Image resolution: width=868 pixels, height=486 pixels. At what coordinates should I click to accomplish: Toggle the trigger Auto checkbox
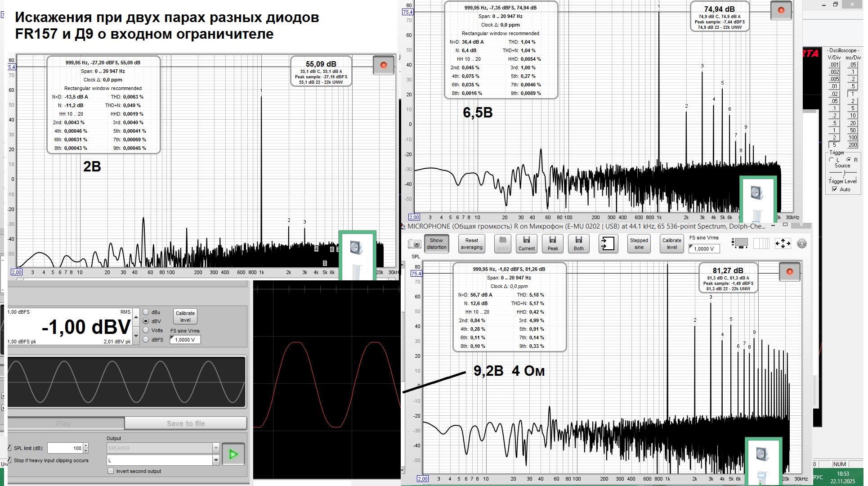point(835,189)
